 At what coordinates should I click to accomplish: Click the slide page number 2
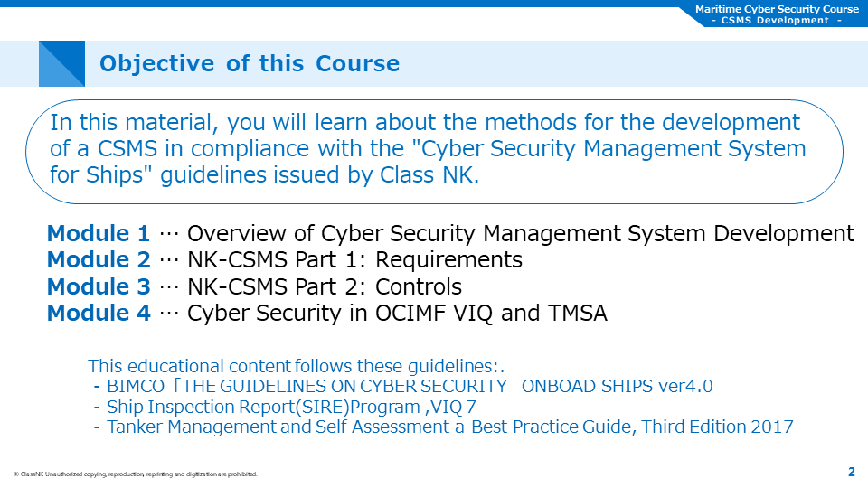pos(851,472)
